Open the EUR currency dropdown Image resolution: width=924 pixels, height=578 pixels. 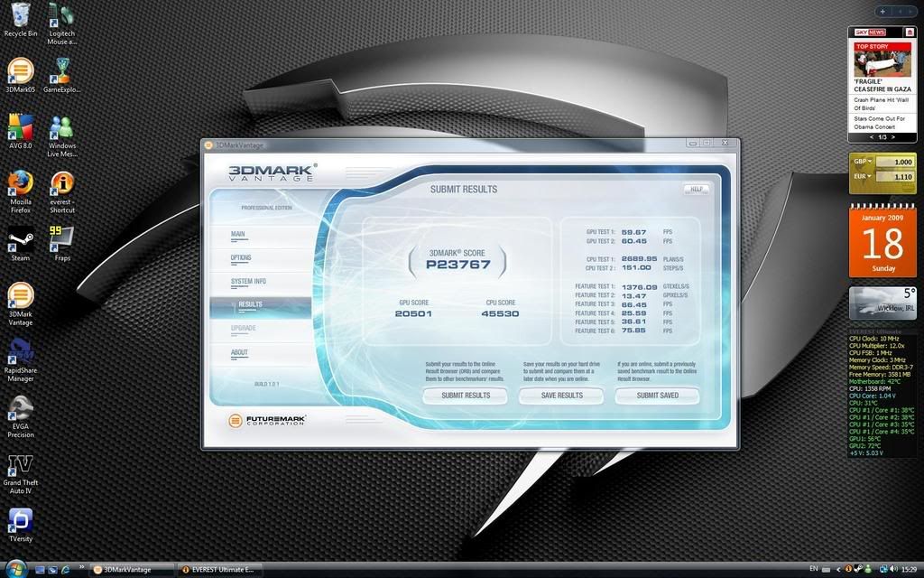(863, 176)
